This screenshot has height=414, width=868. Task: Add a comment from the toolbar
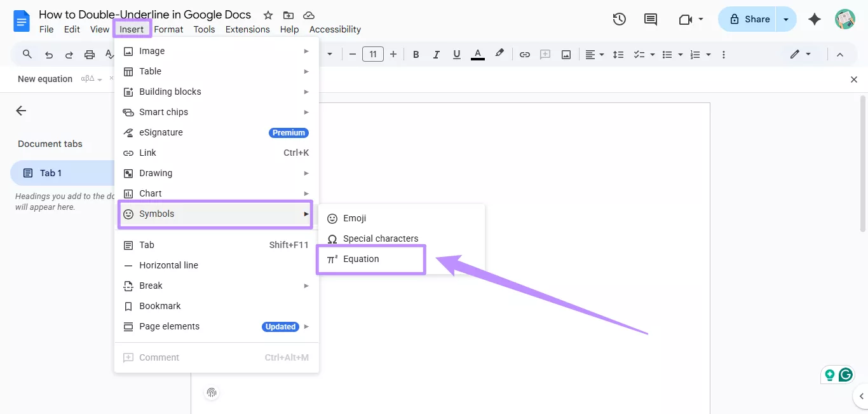click(545, 55)
